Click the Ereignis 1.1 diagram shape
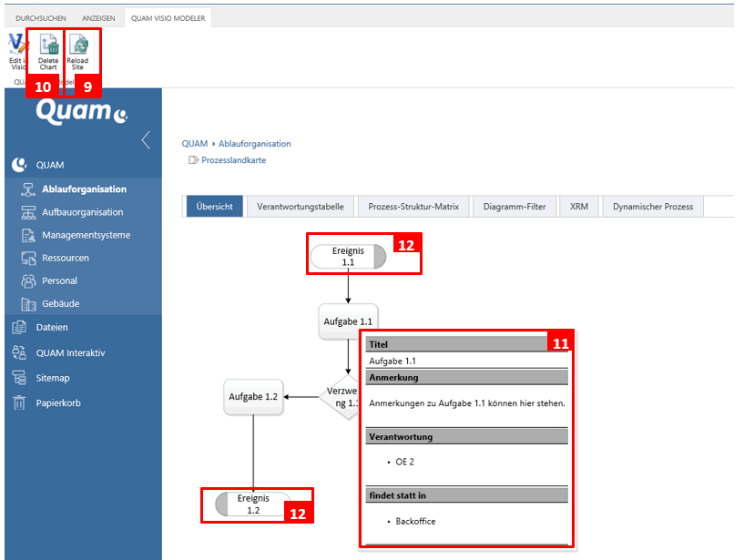 tap(349, 257)
